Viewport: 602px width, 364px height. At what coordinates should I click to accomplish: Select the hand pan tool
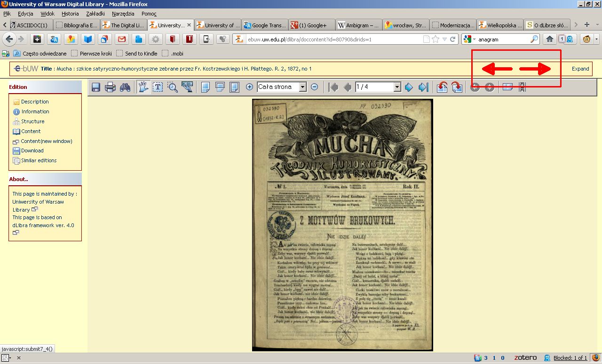click(143, 87)
